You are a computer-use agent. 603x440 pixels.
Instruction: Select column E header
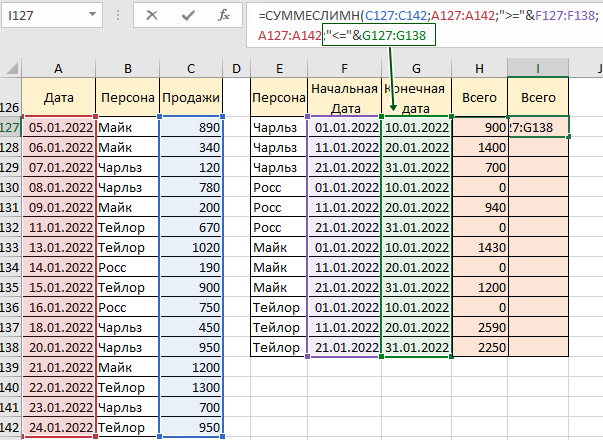click(x=279, y=68)
